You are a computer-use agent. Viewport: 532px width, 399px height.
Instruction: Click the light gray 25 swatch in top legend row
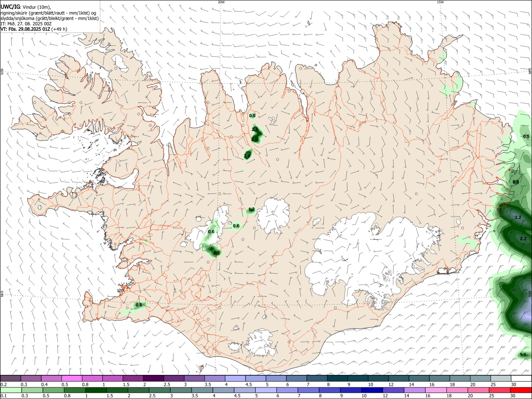click(501, 379)
